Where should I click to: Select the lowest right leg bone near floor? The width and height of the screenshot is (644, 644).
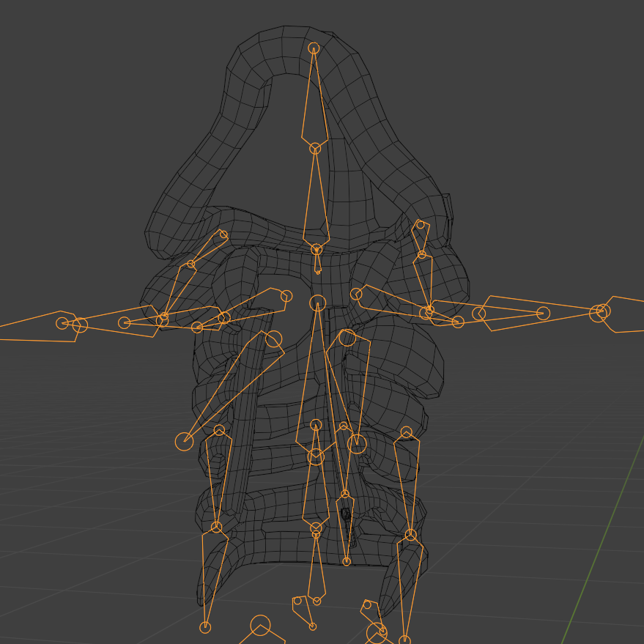pos(409,589)
